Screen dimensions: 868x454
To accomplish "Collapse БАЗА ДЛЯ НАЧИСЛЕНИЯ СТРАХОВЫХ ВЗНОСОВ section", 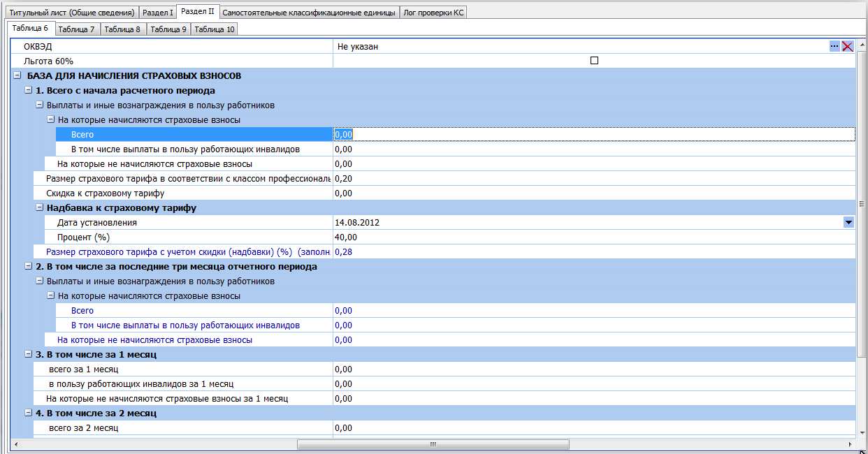I will [17, 75].
